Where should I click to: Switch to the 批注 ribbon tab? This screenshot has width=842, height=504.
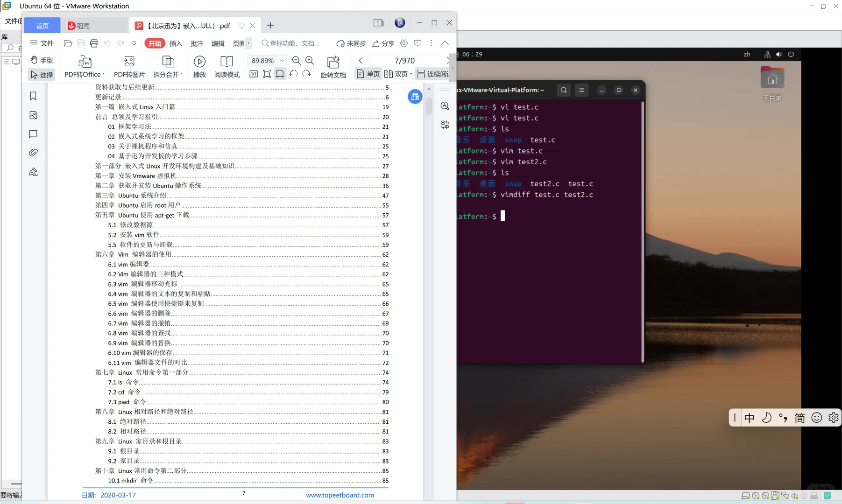[197, 43]
